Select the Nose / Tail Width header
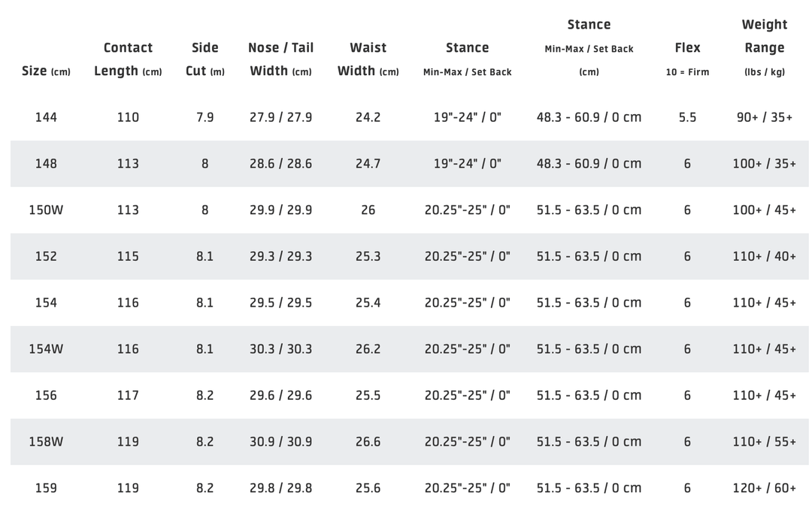The width and height of the screenshot is (812, 514). (280, 59)
